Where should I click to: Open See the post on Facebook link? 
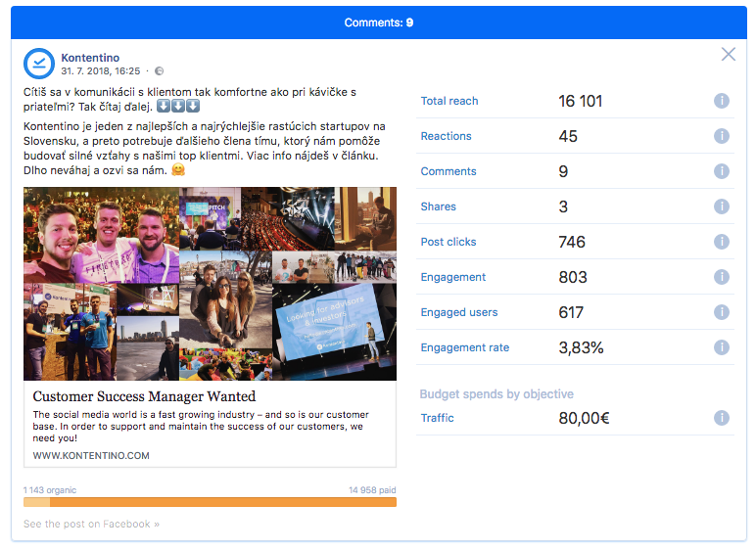click(x=91, y=524)
